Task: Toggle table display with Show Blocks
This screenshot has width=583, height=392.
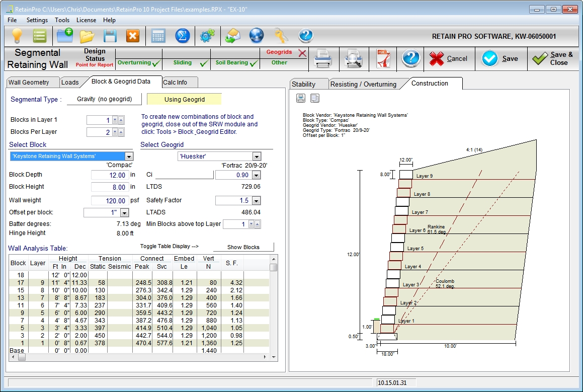Action: pyautogui.click(x=243, y=247)
